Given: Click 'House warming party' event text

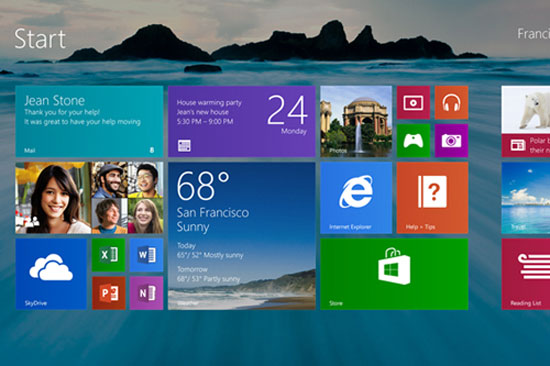Looking at the screenshot, I should click(x=209, y=103).
